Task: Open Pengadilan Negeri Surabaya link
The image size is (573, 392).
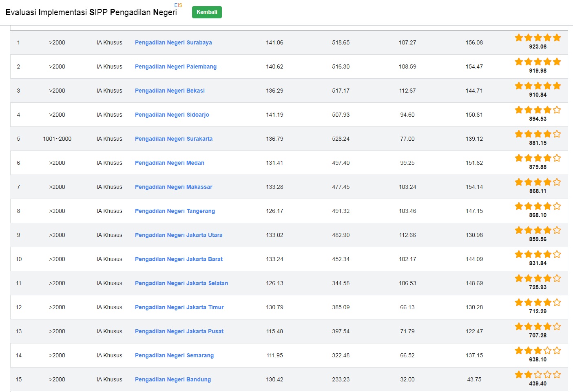Action: [x=173, y=42]
